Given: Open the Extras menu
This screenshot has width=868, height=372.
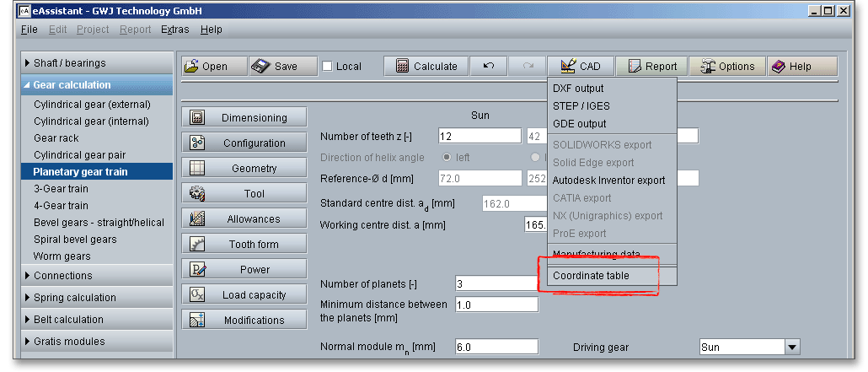Looking at the screenshot, I should click(175, 30).
